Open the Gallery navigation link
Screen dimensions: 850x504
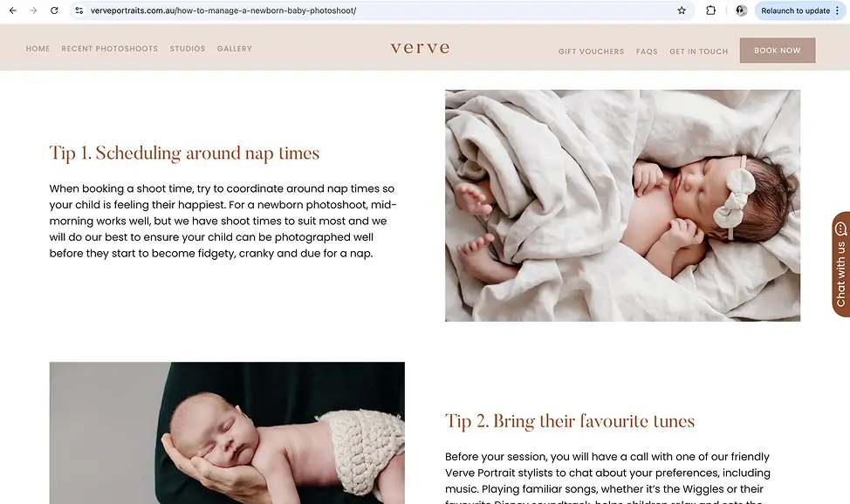[234, 49]
